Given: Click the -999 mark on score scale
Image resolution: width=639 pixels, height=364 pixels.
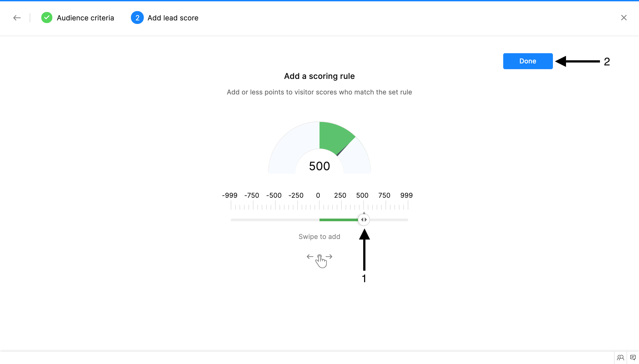Looking at the screenshot, I should 230,195.
